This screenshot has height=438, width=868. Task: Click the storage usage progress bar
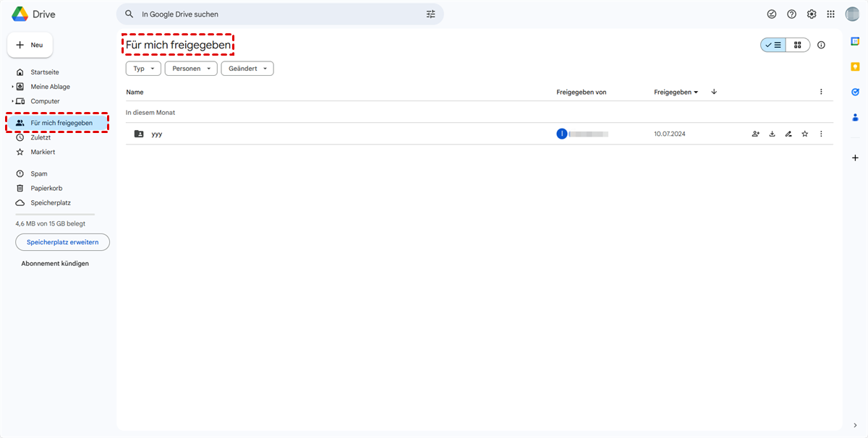pos(55,215)
